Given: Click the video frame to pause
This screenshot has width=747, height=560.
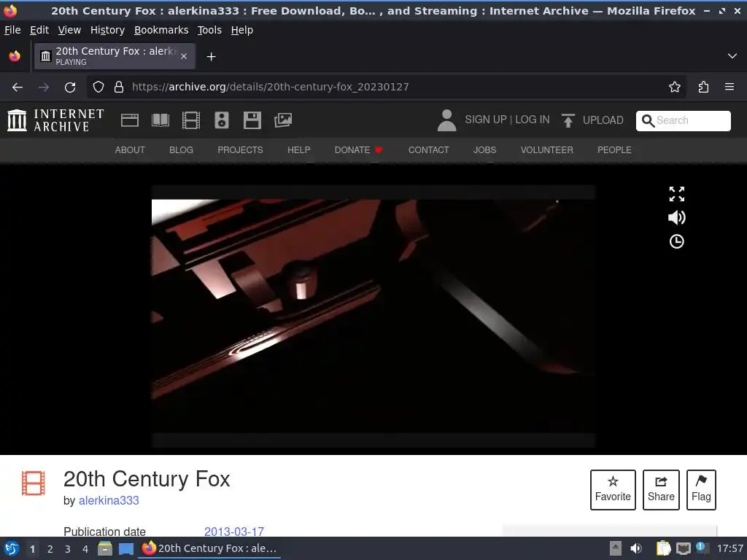Looking at the screenshot, I should click(x=373, y=316).
